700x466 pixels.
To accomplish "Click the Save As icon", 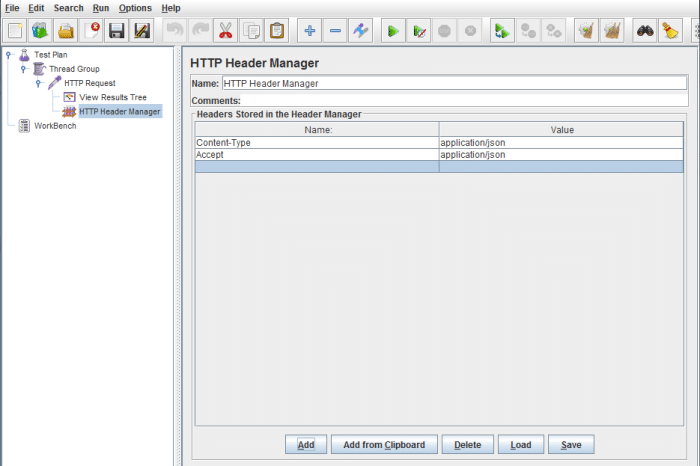I will click(x=142, y=31).
